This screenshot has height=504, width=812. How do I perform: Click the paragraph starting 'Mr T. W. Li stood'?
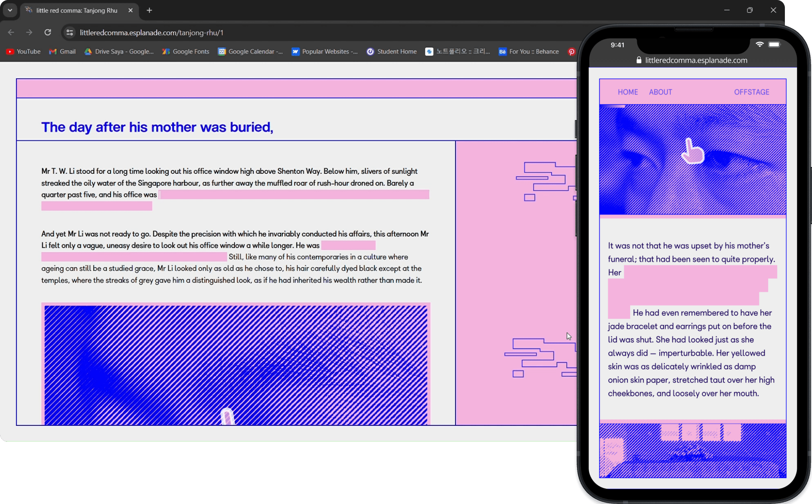(x=235, y=188)
